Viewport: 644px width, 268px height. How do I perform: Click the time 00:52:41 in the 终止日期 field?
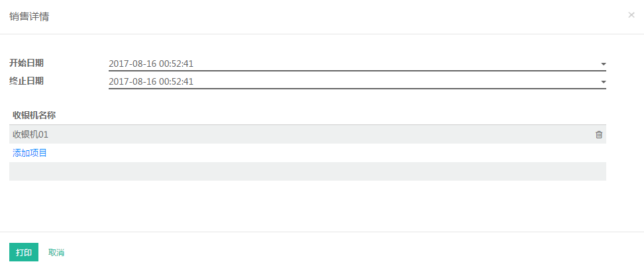click(176, 81)
